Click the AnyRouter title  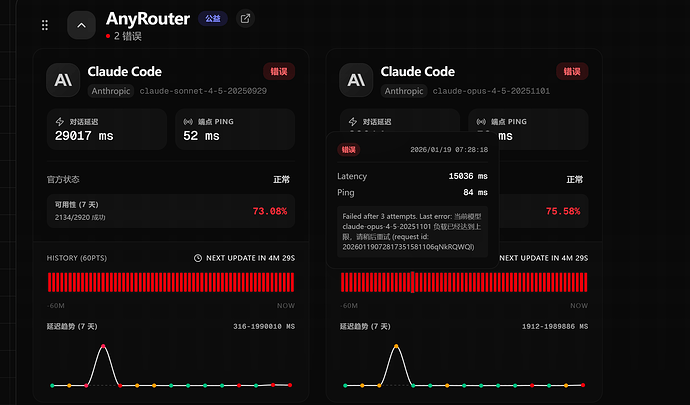[x=148, y=18]
